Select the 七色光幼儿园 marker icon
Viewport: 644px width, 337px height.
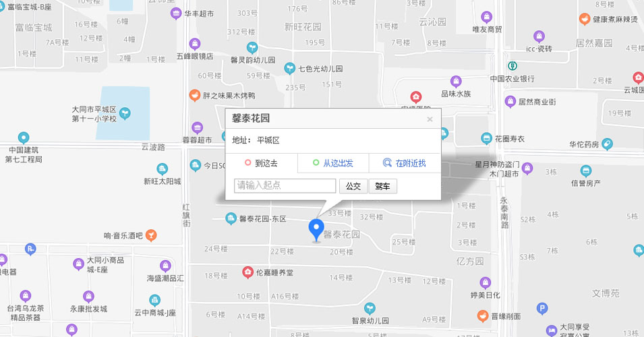click(x=289, y=68)
